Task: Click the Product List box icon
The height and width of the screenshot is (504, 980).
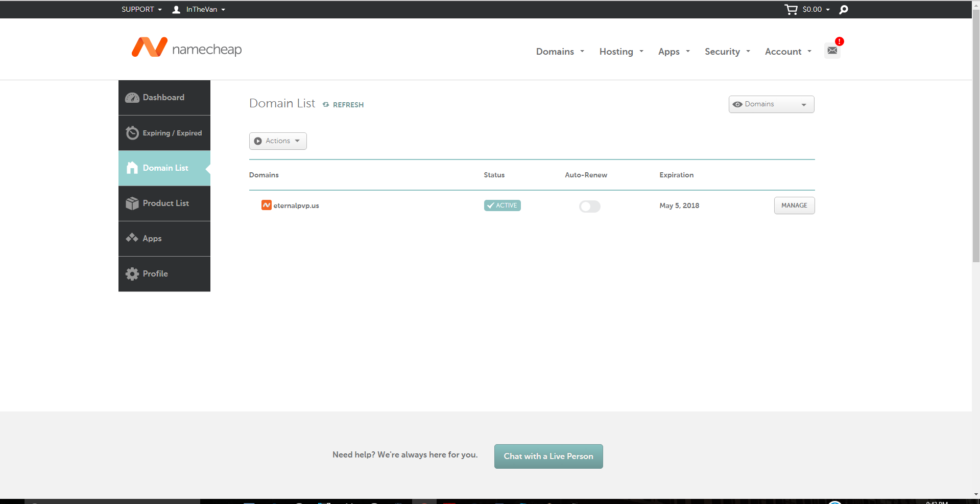Action: pyautogui.click(x=132, y=203)
